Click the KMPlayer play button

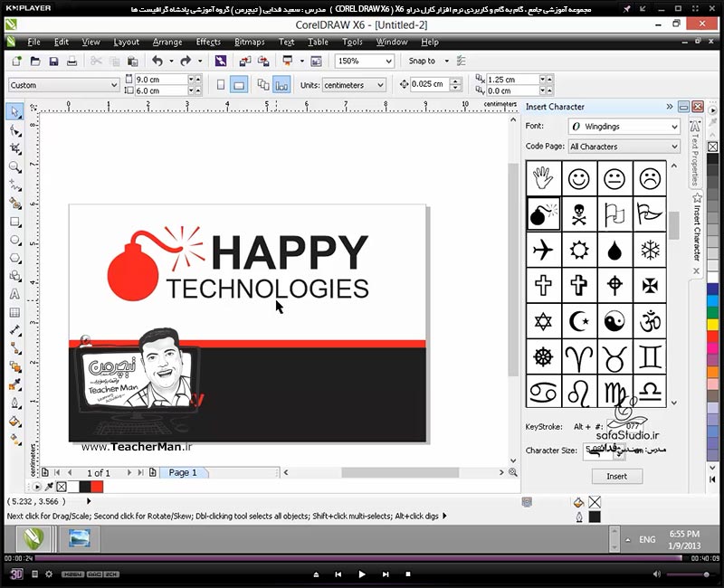click(361, 574)
